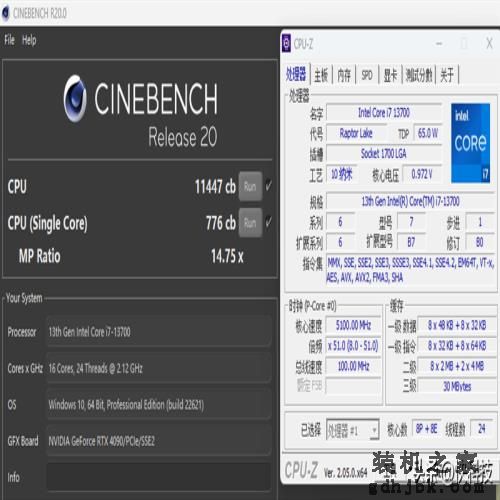Switch to the 测试分数 tab in CPU-Z

[419, 75]
